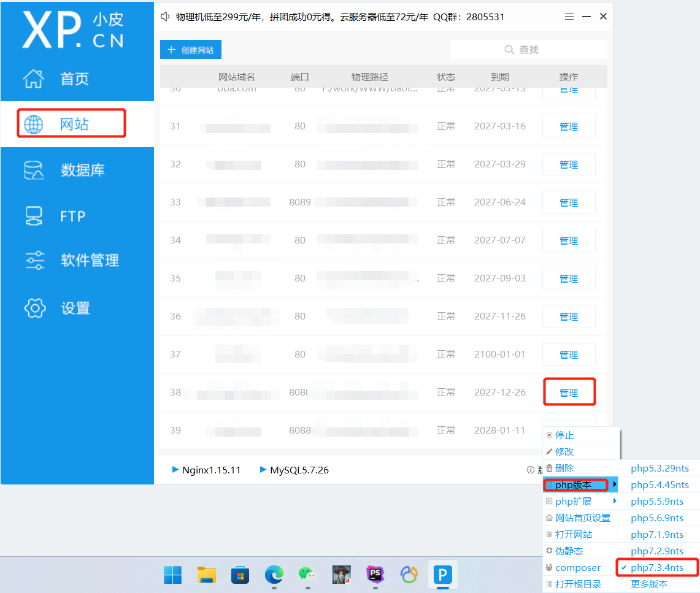Open the 首页 home section
Image resolution: width=700 pixels, height=593 pixels.
pos(74,78)
